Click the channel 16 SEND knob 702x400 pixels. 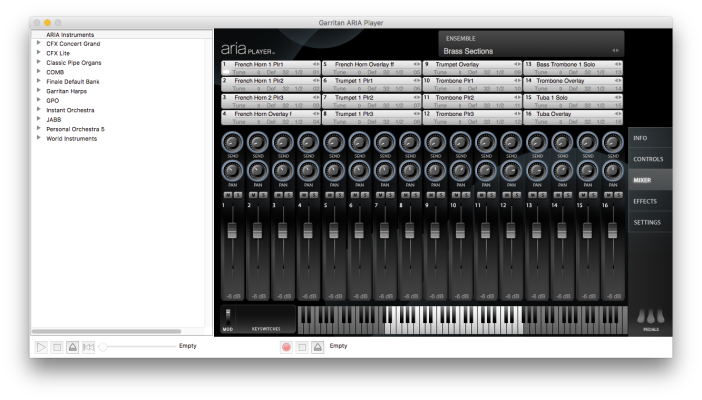point(612,143)
